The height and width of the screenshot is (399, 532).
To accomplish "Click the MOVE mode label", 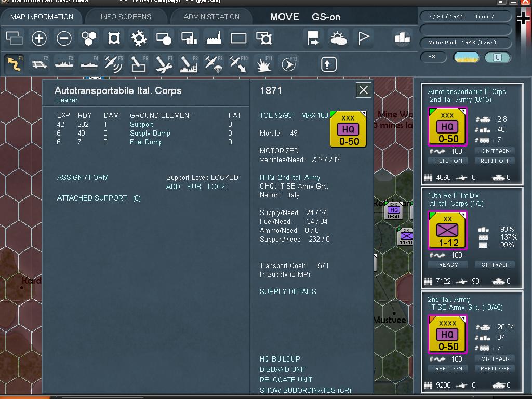I will (x=284, y=17).
